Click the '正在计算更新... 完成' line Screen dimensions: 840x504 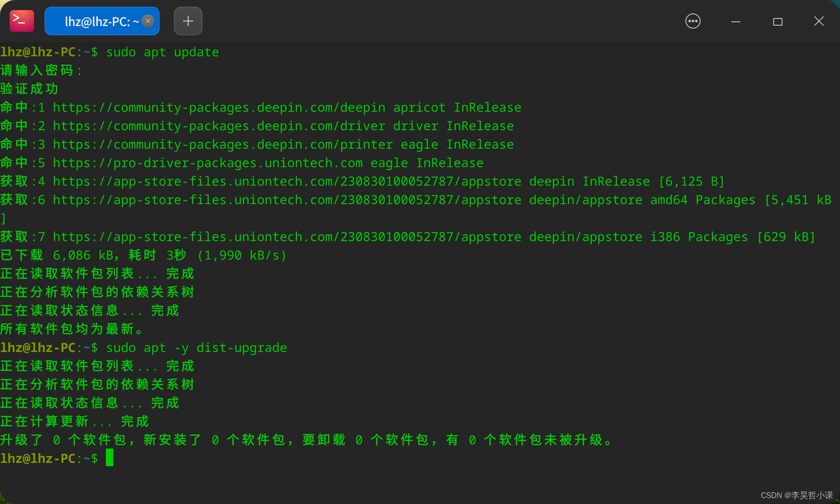click(75, 421)
